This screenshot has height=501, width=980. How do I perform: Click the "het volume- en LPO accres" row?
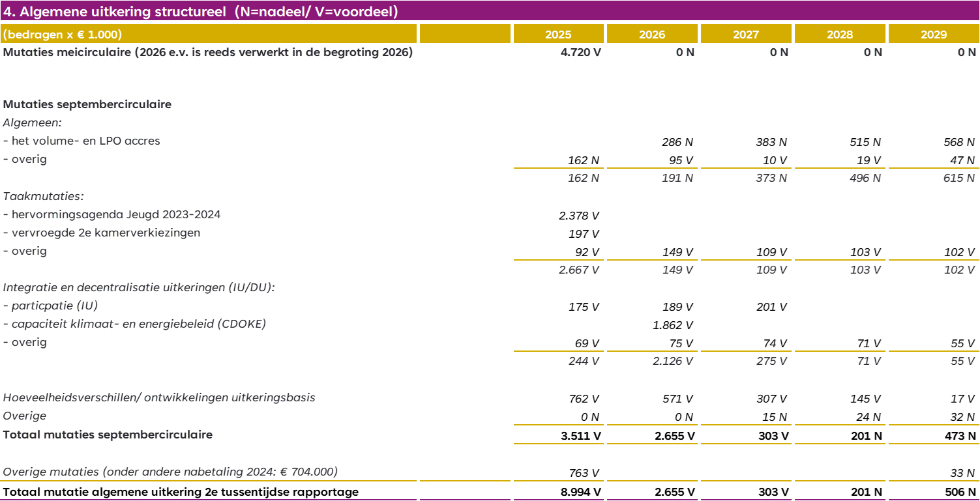point(82,141)
